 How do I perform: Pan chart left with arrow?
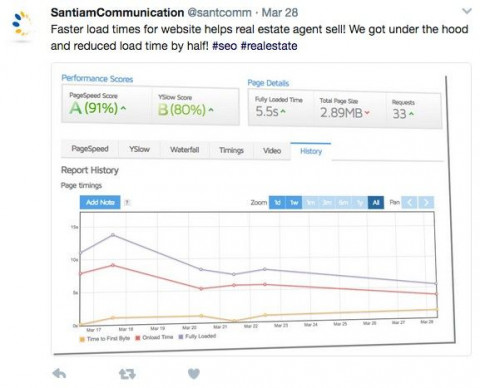[x=409, y=202]
